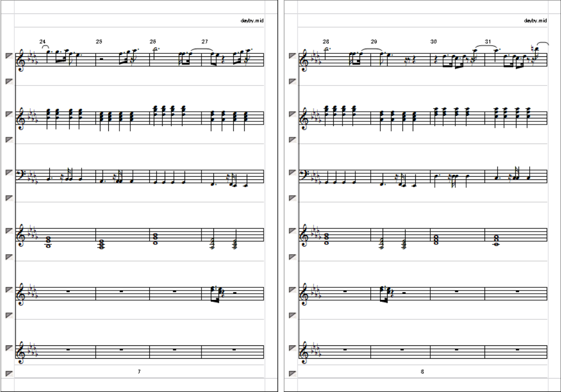Select the beamed chord in measure 27's fifth staff
Image resolution: width=561 pixels, height=392 pixels.
pyautogui.click(x=216, y=293)
